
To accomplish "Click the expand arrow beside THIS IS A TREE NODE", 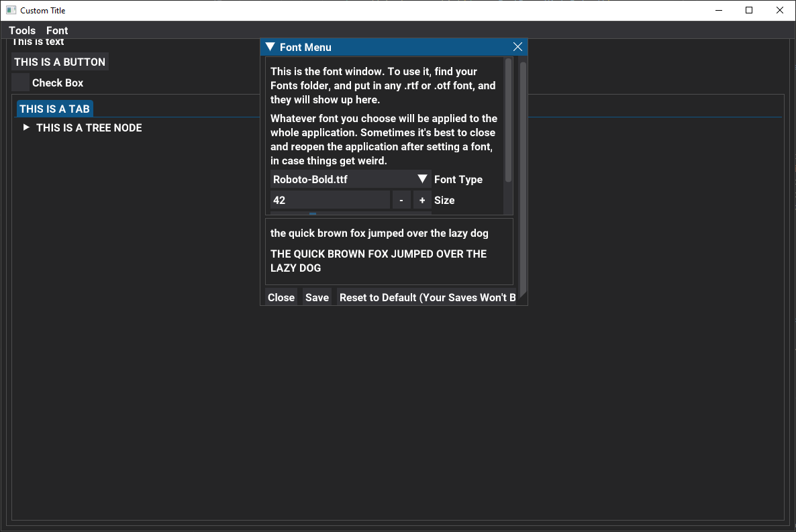I will click(26, 127).
